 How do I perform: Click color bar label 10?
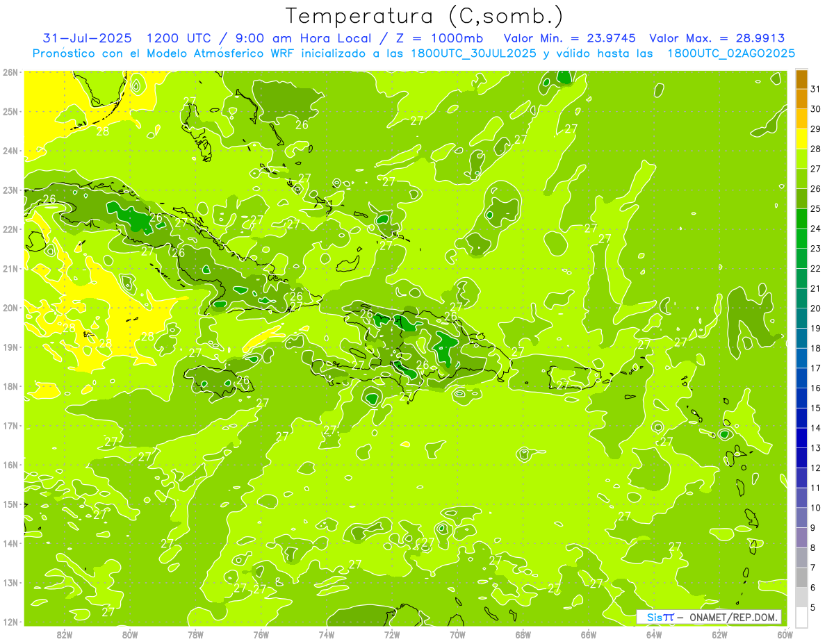816,508
